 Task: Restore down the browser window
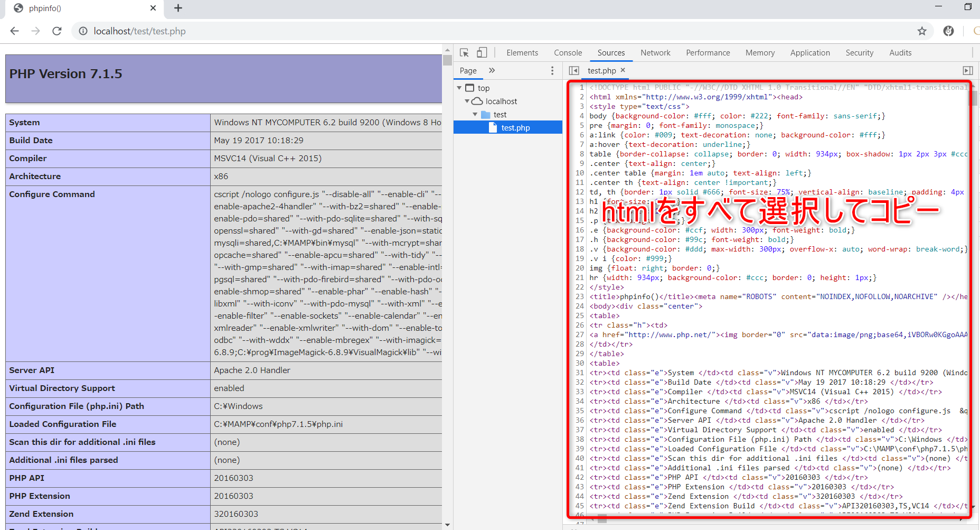click(x=968, y=7)
